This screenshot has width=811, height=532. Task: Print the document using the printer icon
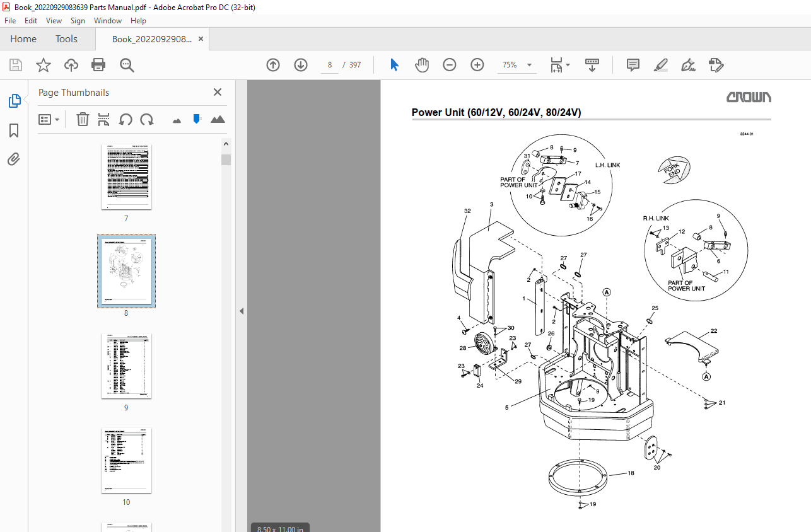pos(98,65)
